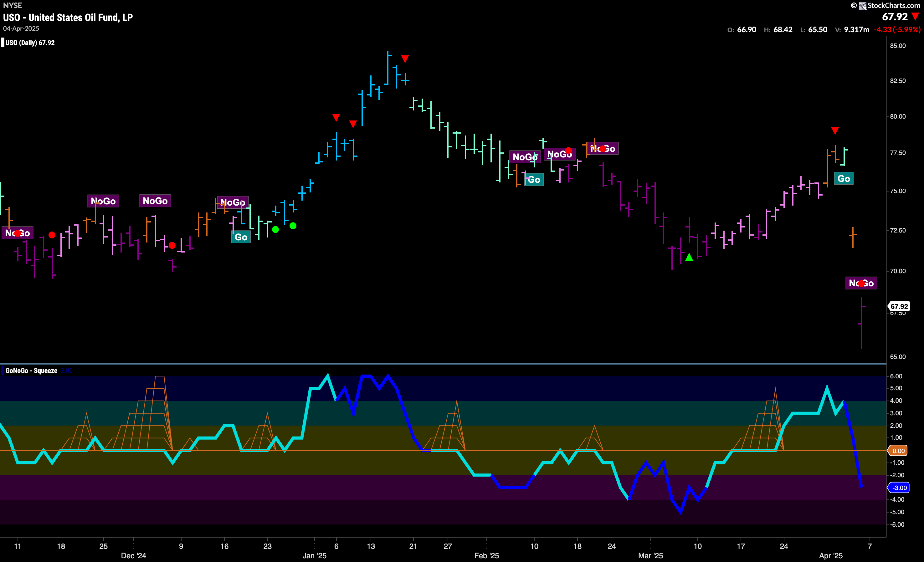
Task: Click the red down arrow beside the 67.92 header price
Action: [915, 17]
